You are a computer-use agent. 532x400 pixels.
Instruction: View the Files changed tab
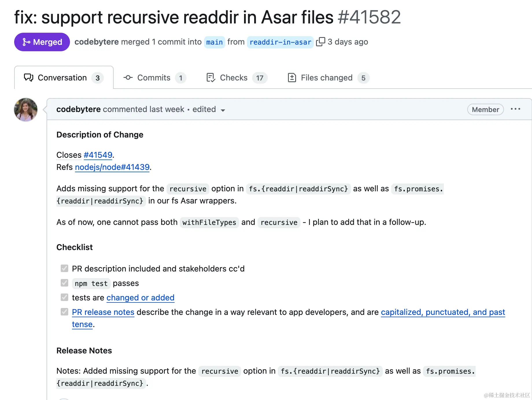click(x=328, y=78)
